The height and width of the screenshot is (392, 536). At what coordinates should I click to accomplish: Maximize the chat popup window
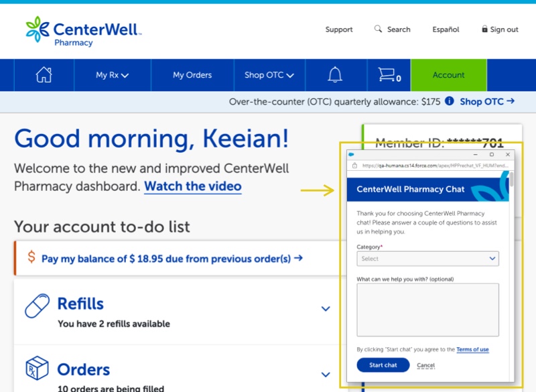point(492,155)
